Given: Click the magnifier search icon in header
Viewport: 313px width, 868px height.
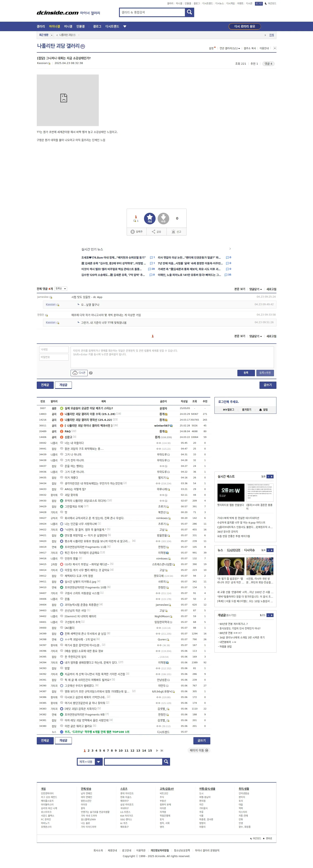Looking at the screenshot, I should (189, 12).
